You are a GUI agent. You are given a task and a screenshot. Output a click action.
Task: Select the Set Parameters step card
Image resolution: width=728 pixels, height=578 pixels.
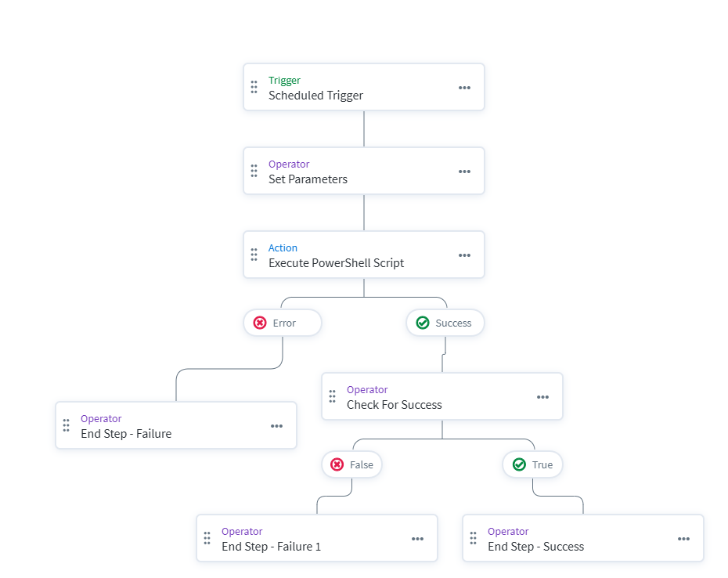pos(364,171)
